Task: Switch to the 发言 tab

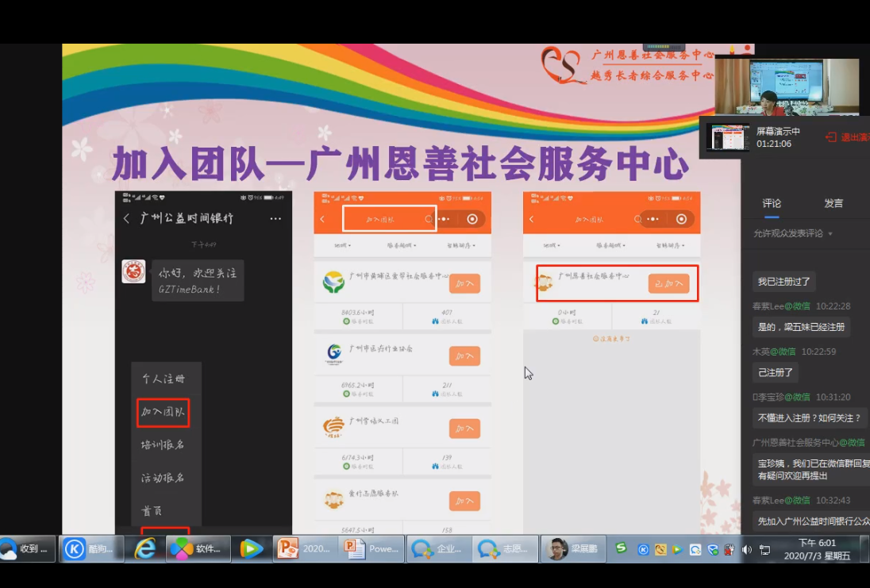Action: [833, 204]
